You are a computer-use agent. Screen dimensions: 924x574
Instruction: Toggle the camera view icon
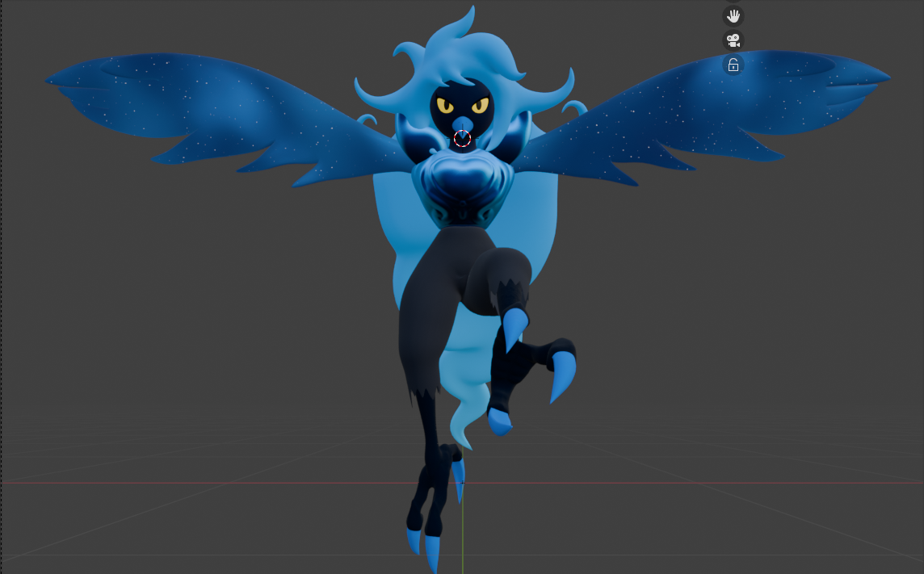pos(733,40)
